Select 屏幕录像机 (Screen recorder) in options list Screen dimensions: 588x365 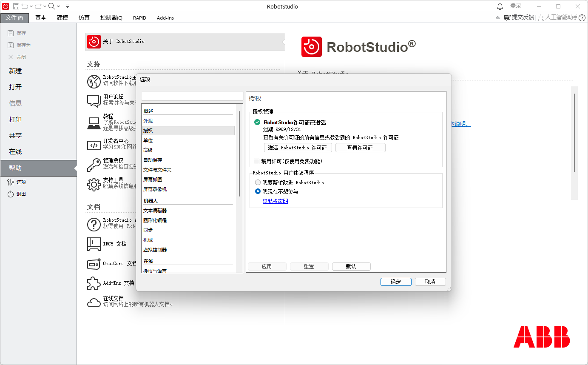pyautogui.click(x=188, y=189)
